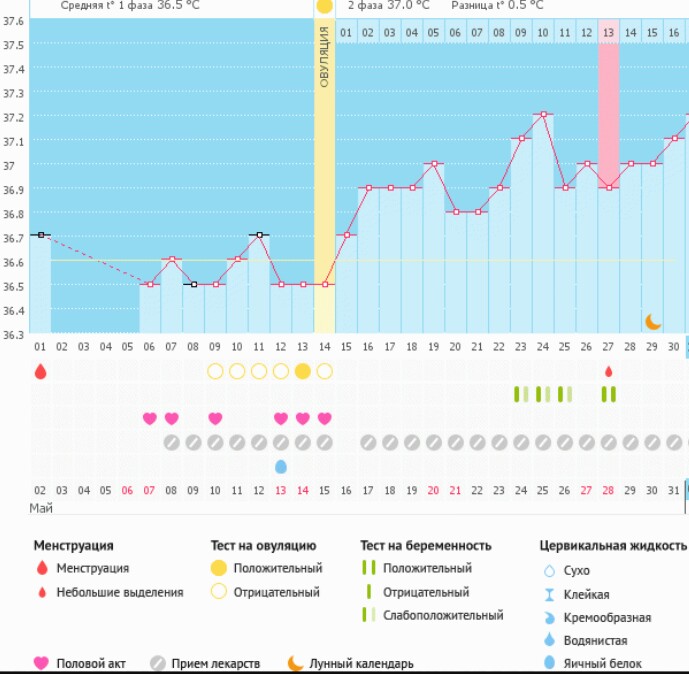Viewport: 689px width, 674px height.
Task: Click the crescent moon lunar calendar icon
Action: [653, 321]
